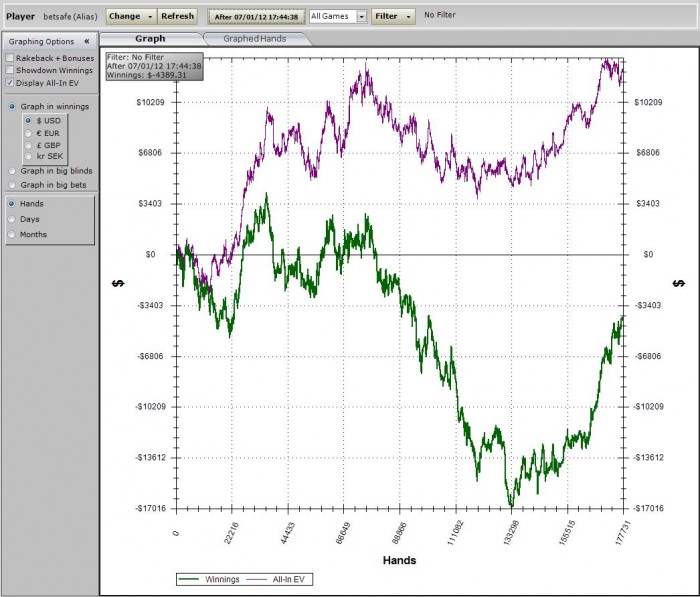Click the All-In EV legend entry

pos(277,579)
